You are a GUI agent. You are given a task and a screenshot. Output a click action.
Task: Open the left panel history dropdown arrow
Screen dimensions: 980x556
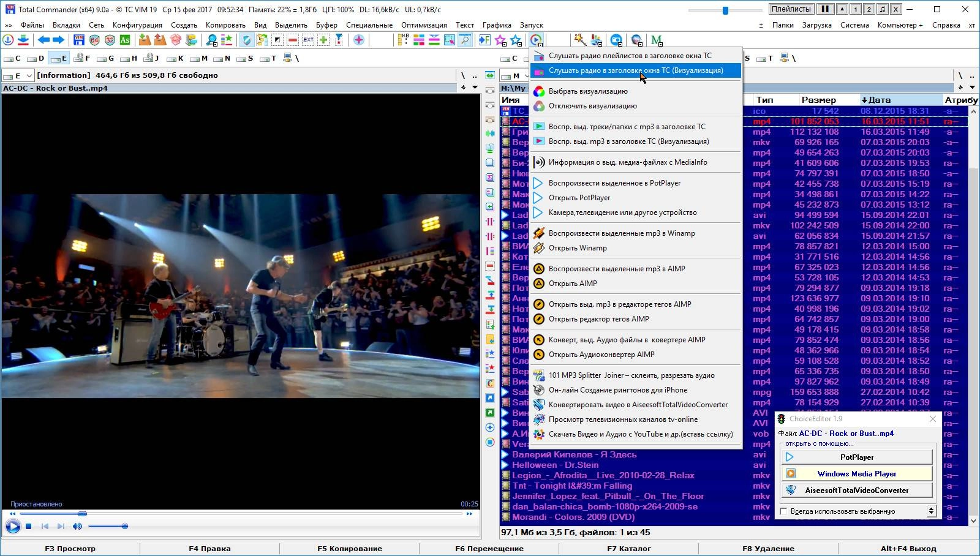[475, 88]
